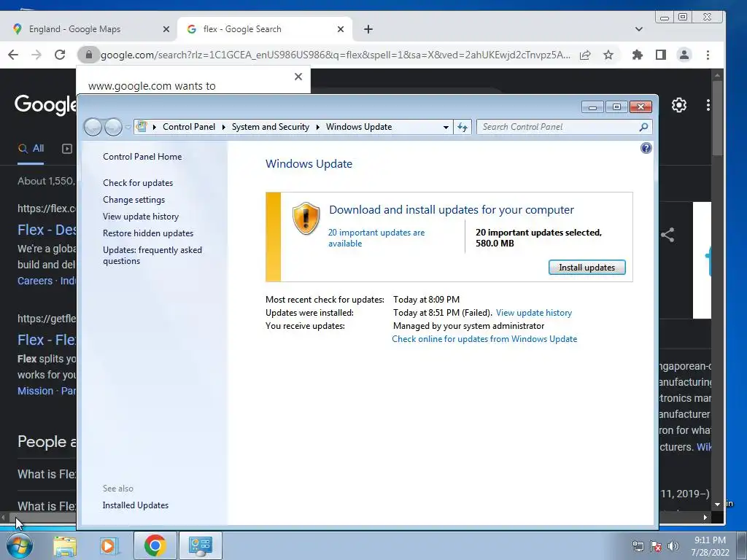747x560 pixels.
Task: Click Control Panel in the breadcrumb path
Action: point(189,127)
